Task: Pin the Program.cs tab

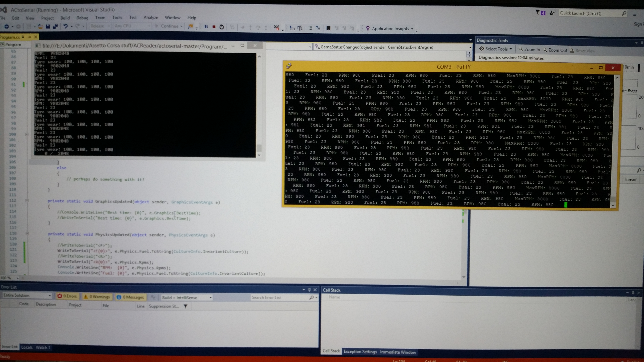Action: (29, 37)
